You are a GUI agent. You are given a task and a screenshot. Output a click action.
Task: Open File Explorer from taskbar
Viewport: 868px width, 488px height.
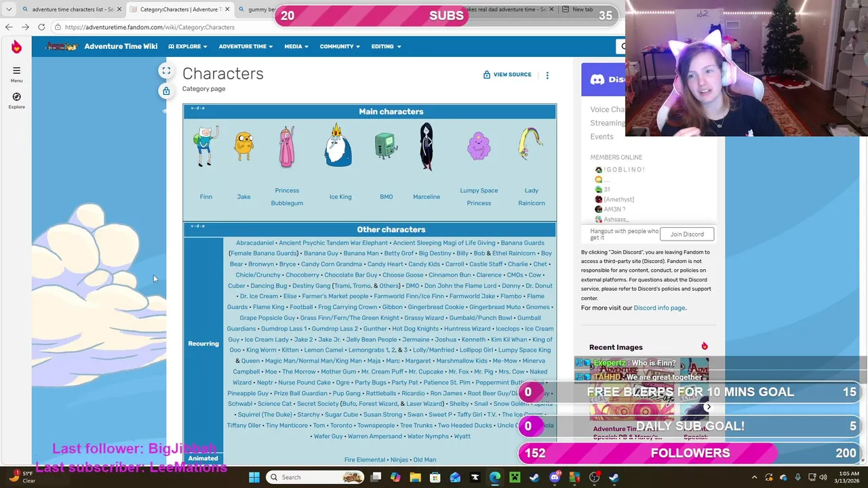415,477
